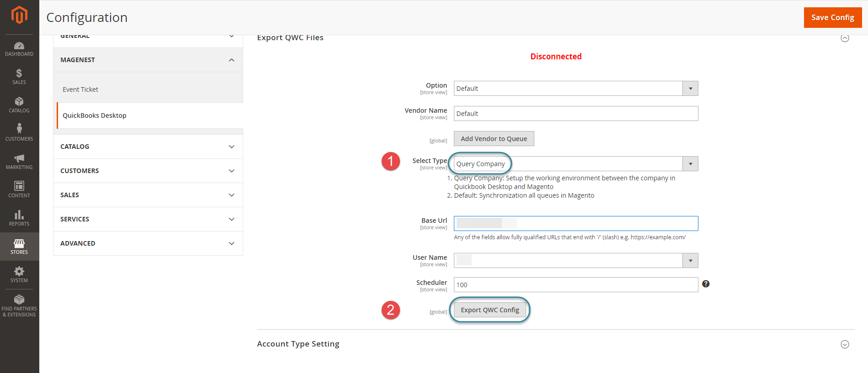Open the Option dropdown showing Default
Image resolution: width=868 pixels, height=373 pixels.
click(575, 89)
